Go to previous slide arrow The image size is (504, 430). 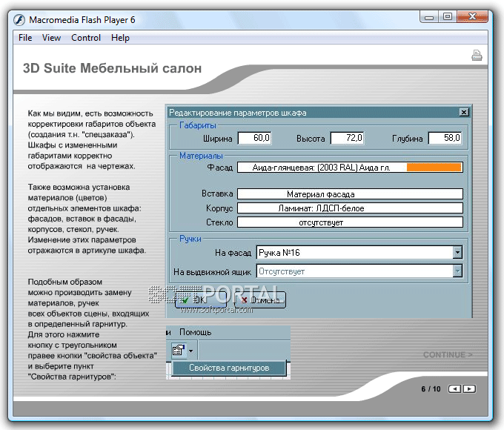pyautogui.click(x=454, y=388)
